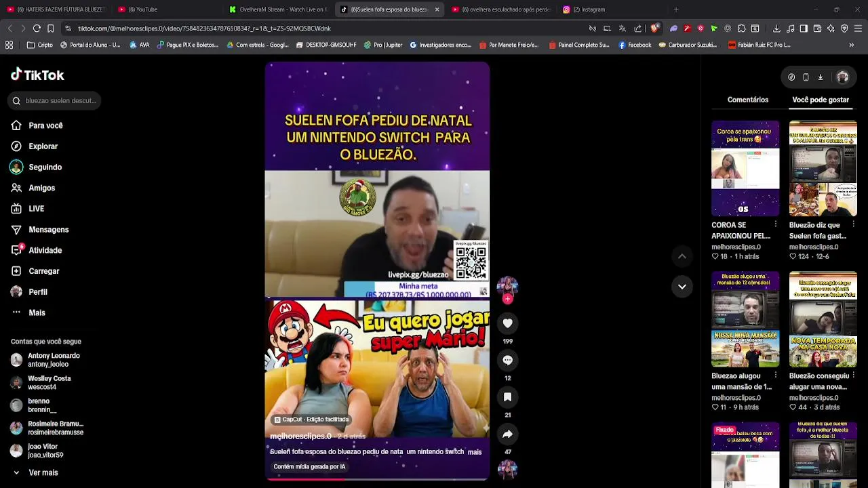Save video with the bookmark icon
The width and height of the screenshot is (868, 488).
click(507, 397)
